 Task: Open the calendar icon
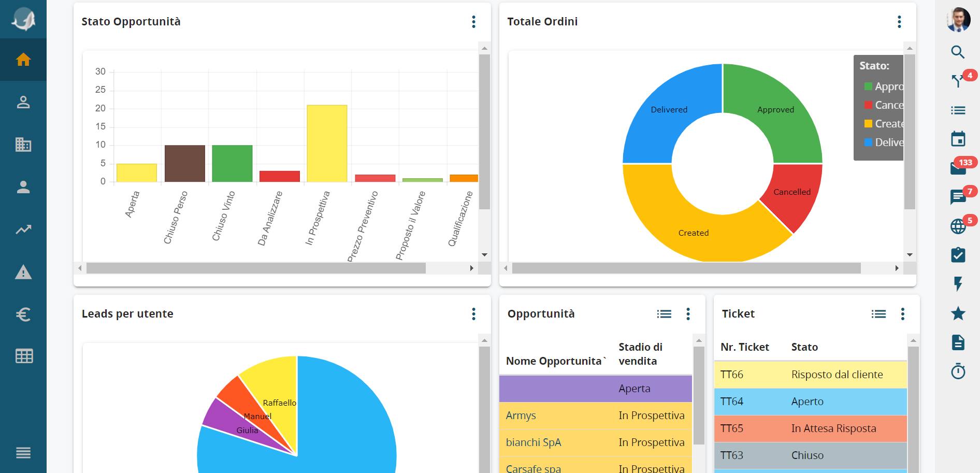pyautogui.click(x=958, y=139)
